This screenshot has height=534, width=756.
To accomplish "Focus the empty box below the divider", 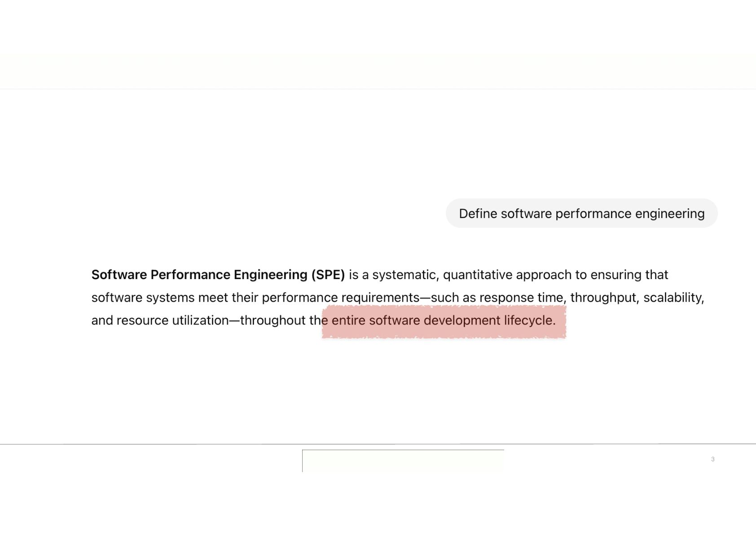I will 403,461.
